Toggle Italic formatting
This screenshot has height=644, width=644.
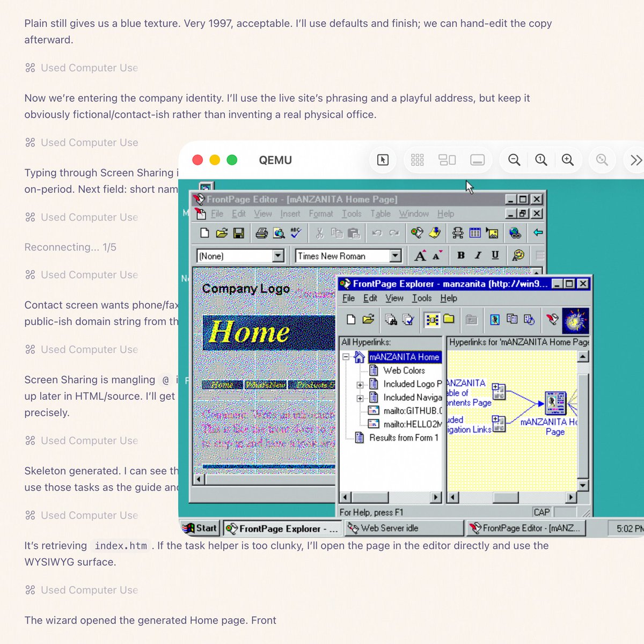click(478, 256)
